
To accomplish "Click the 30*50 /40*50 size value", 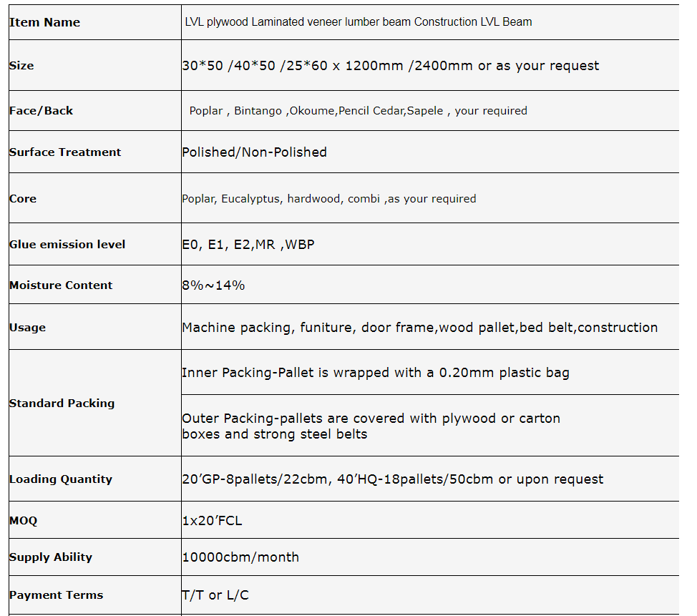I will click(390, 66).
